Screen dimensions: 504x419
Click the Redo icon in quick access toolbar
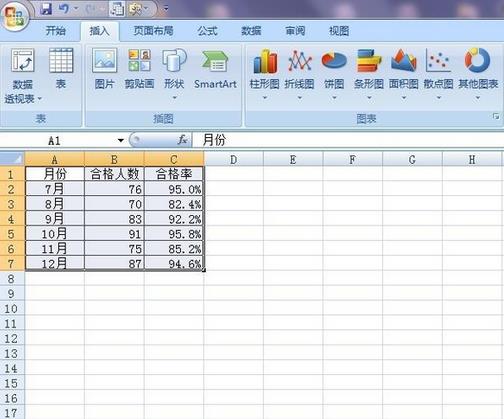coord(90,9)
